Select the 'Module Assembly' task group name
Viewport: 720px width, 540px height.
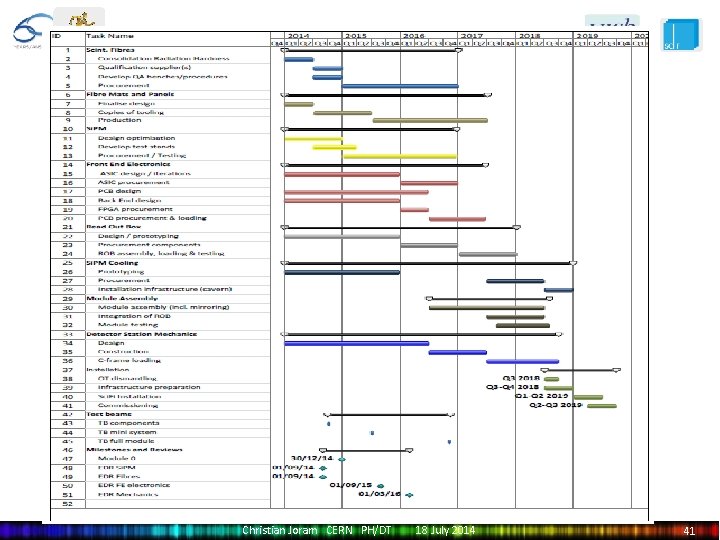122,298
